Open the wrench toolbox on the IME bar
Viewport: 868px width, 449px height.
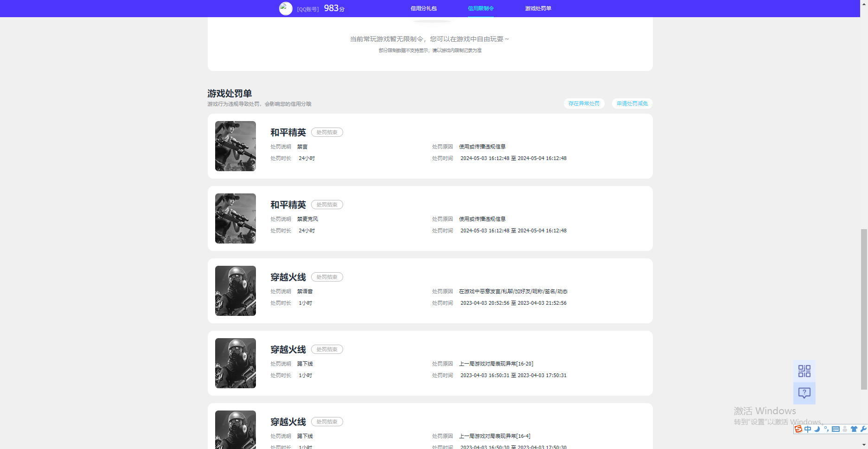click(x=863, y=429)
